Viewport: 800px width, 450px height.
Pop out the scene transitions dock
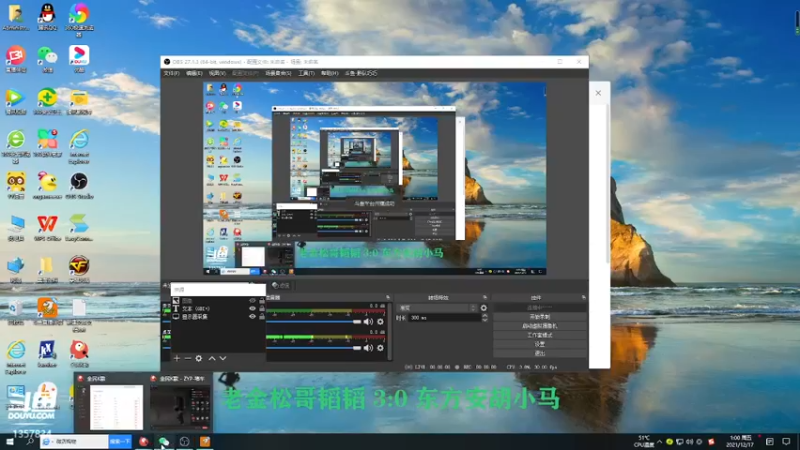pos(485,297)
